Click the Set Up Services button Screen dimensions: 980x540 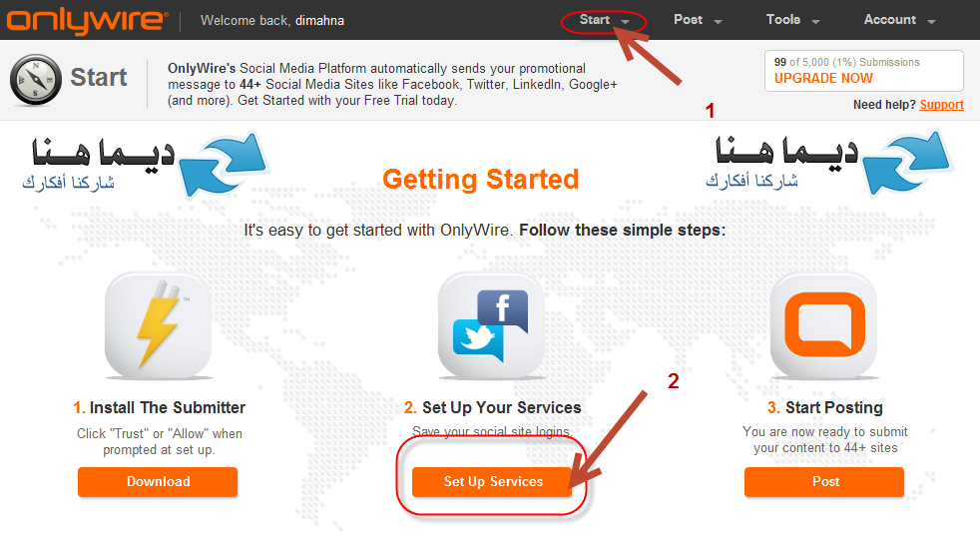[493, 482]
